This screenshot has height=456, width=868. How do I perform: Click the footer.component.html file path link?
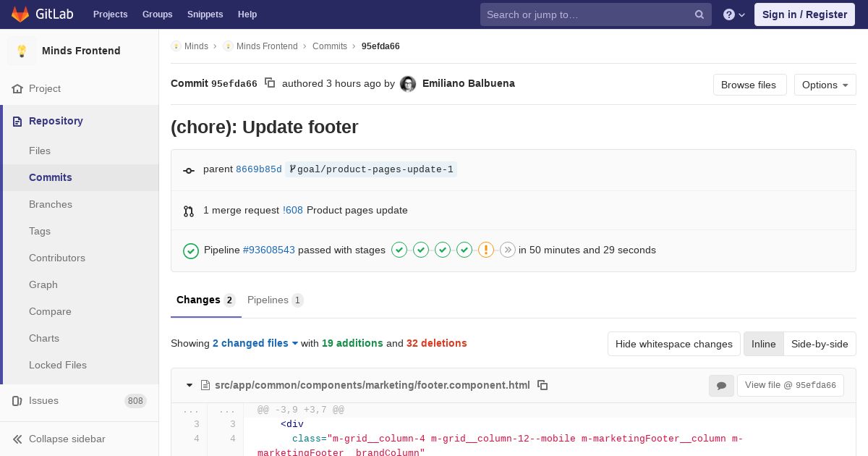tap(373, 385)
